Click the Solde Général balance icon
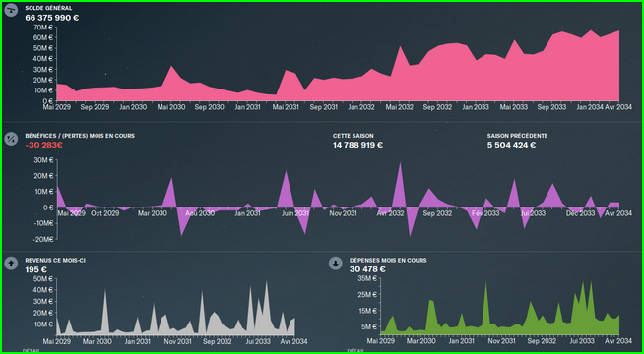 point(11,10)
